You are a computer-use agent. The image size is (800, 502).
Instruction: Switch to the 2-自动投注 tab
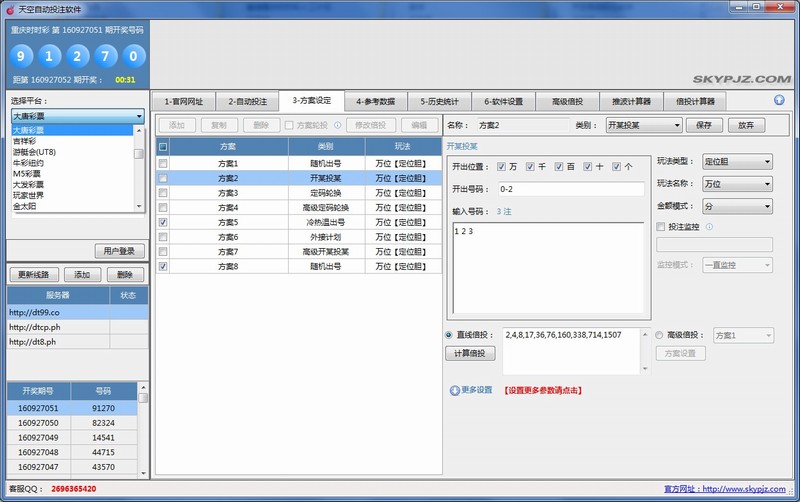[247, 101]
